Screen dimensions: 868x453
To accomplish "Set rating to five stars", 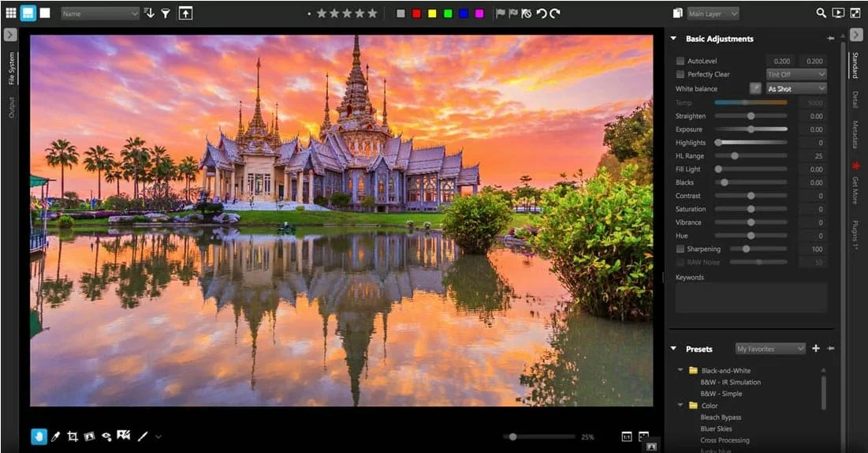I will click(373, 13).
